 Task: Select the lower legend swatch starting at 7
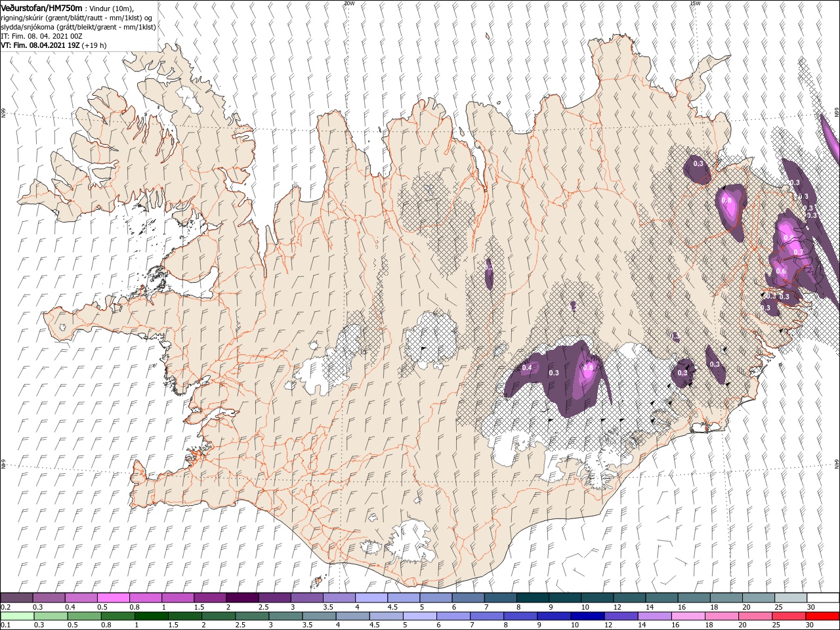point(486,616)
